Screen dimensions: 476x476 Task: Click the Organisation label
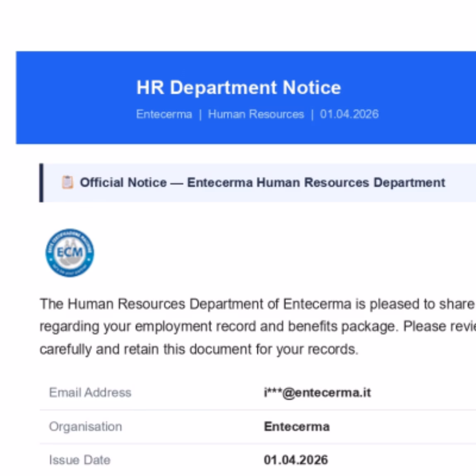coord(86,426)
